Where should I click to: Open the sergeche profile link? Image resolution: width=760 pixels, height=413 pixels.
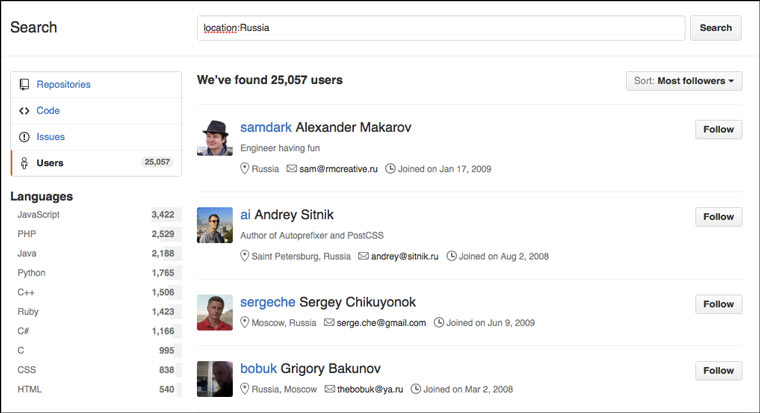click(x=264, y=302)
